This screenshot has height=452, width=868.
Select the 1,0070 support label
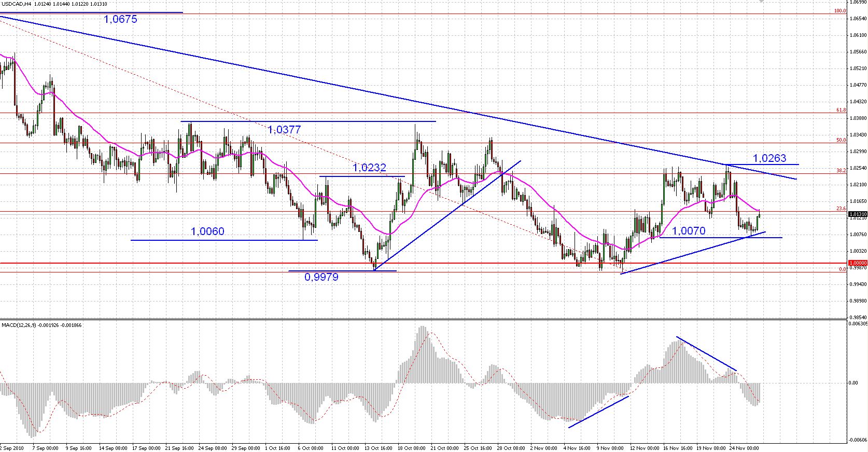tap(689, 231)
